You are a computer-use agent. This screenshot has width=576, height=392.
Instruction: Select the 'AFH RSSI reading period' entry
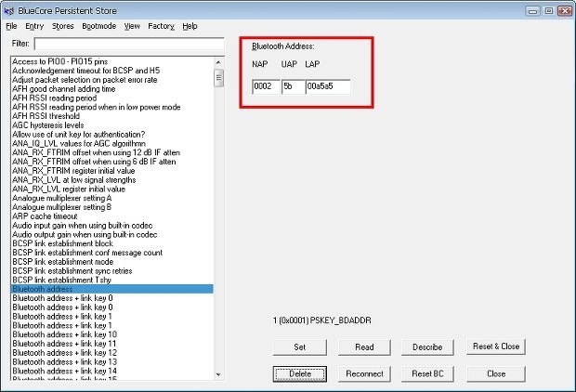pyautogui.click(x=112, y=98)
